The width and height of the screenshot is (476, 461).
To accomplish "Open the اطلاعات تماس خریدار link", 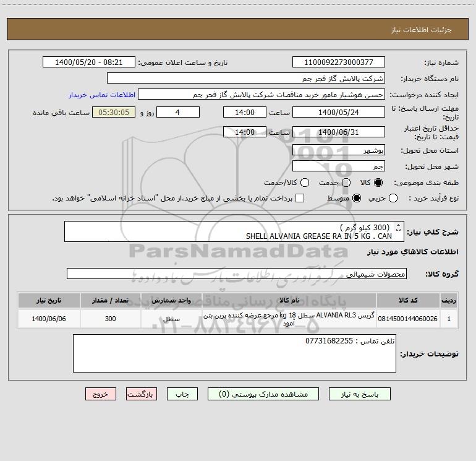I will 102,95.
